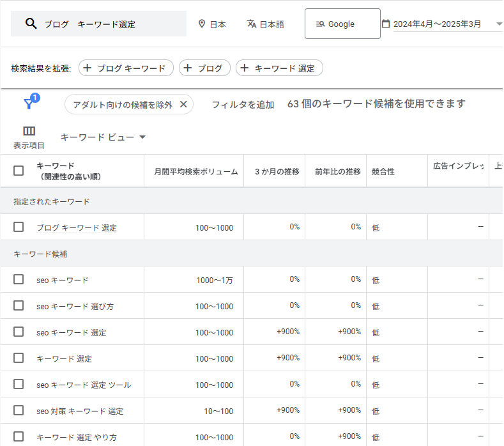Open the Google search network selector

(x=342, y=24)
